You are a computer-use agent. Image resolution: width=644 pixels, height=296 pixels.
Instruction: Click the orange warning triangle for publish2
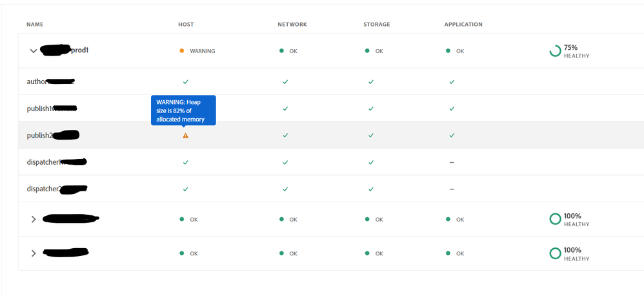coord(185,136)
